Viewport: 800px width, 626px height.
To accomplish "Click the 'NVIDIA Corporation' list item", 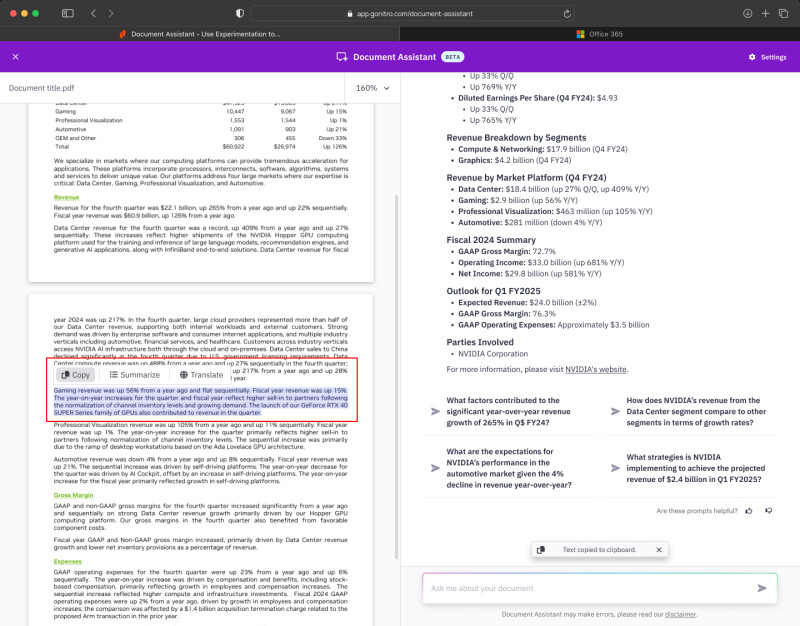I will click(493, 354).
